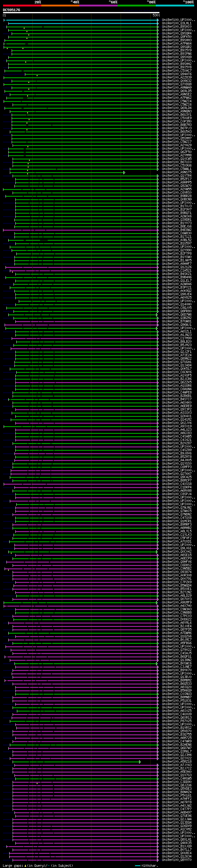Go to UniRef100_A2Z839 entry
Screen dimensions: 197x868
[x=177, y=78]
